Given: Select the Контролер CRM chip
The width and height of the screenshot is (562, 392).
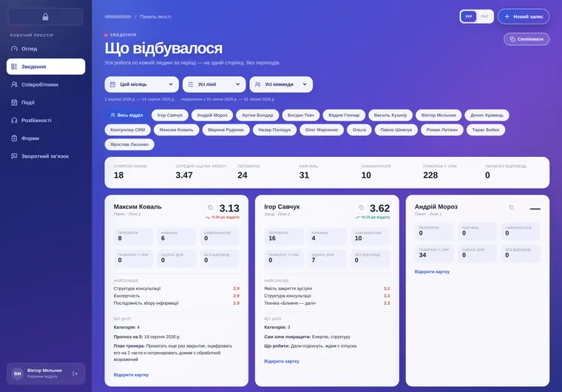Looking at the screenshot, I should (x=128, y=130).
